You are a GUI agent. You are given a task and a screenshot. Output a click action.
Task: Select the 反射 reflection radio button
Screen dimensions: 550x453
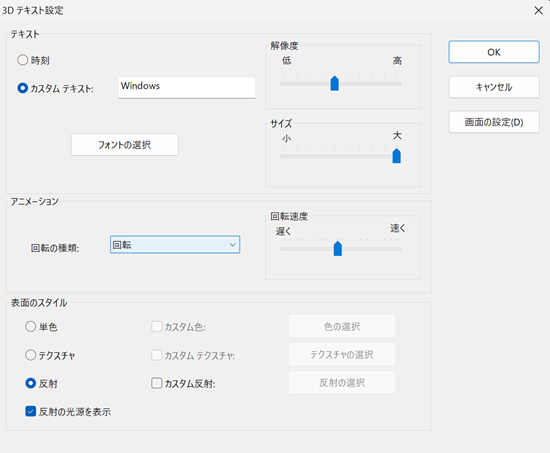[31, 383]
